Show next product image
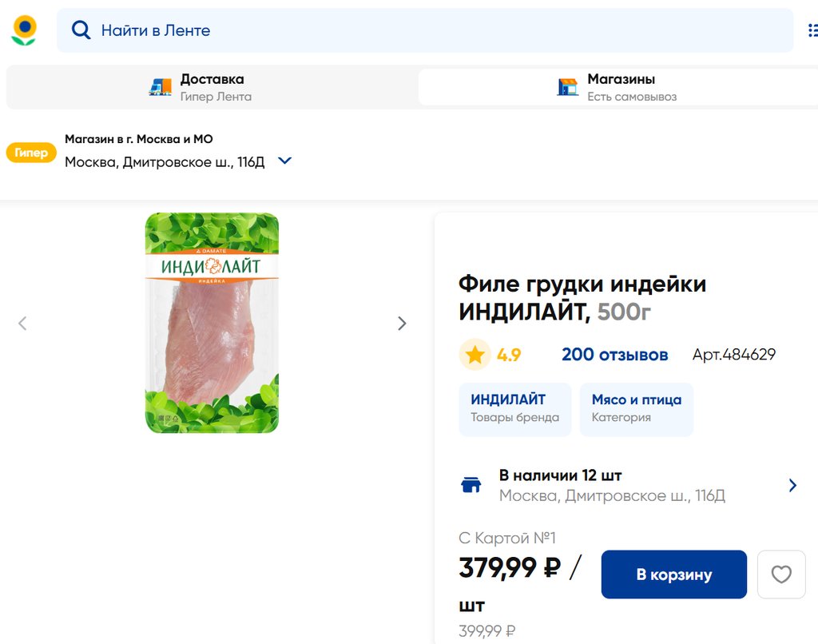The width and height of the screenshot is (818, 644). [402, 323]
